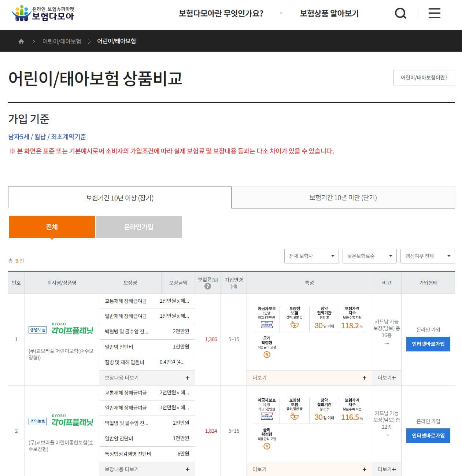462x476 pixels.
Task: Open the hamburger navigation menu
Action: click(x=434, y=13)
